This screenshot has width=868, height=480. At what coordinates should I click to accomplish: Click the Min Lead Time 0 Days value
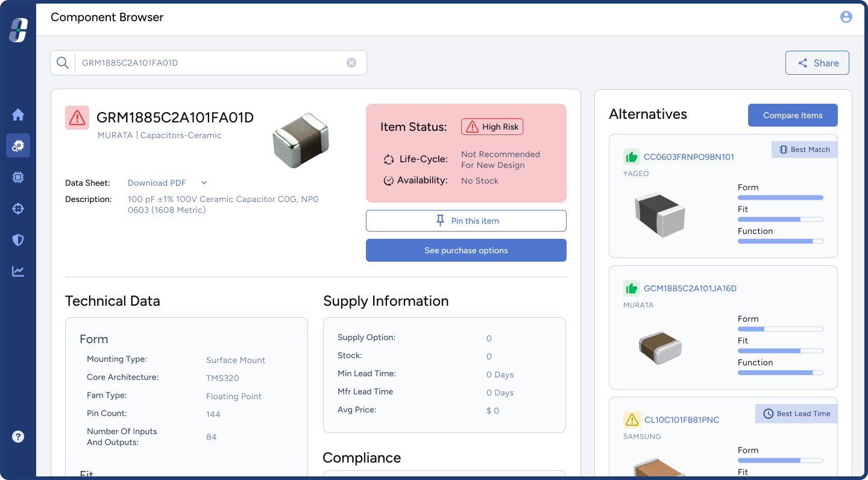tap(500, 374)
